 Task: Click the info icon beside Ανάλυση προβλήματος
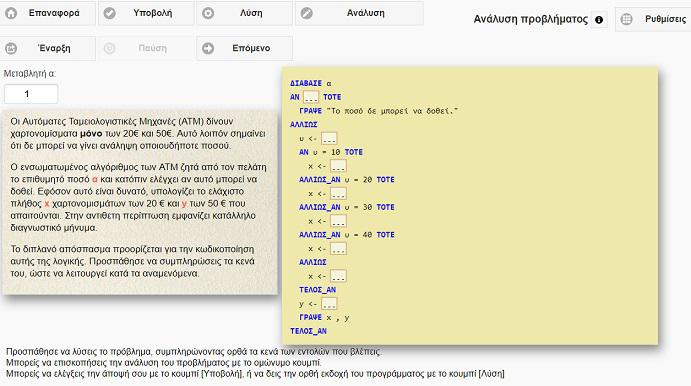click(599, 20)
